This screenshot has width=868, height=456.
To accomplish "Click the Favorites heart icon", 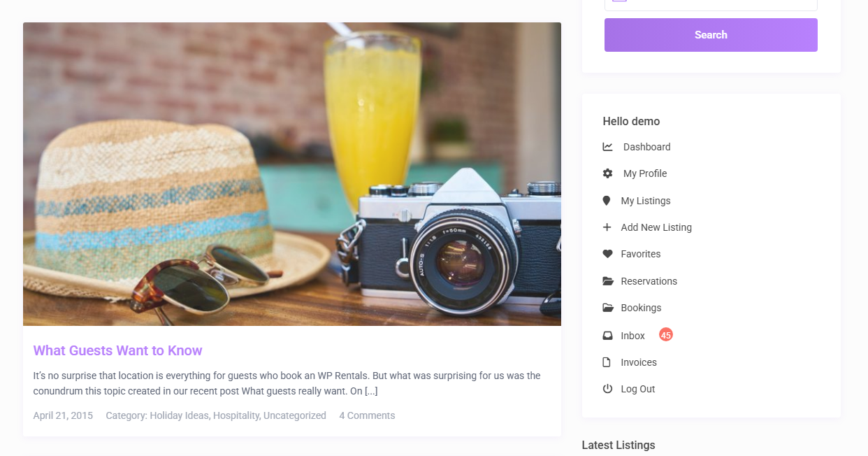I will click(x=607, y=254).
